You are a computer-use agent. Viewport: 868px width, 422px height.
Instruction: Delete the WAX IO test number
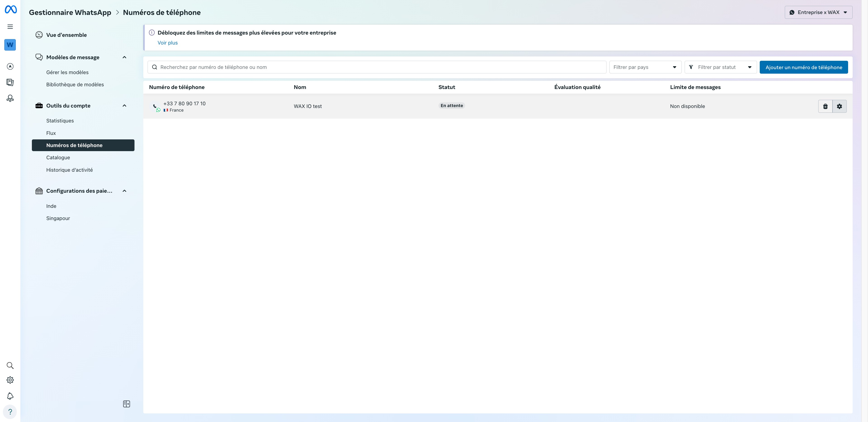pyautogui.click(x=825, y=106)
